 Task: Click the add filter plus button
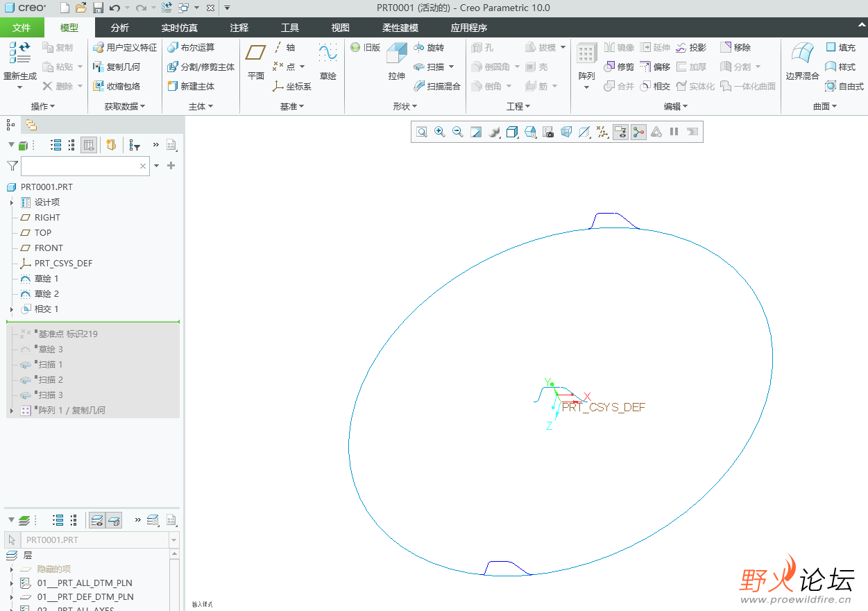(171, 166)
